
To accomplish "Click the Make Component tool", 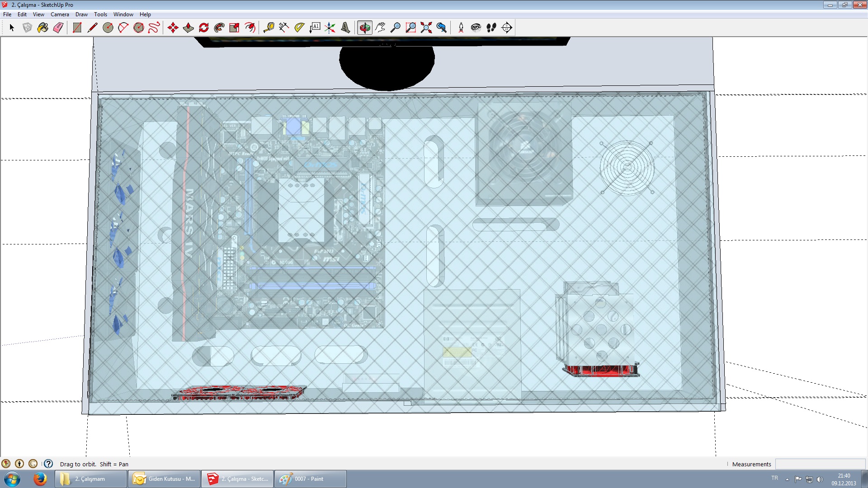I will point(28,28).
